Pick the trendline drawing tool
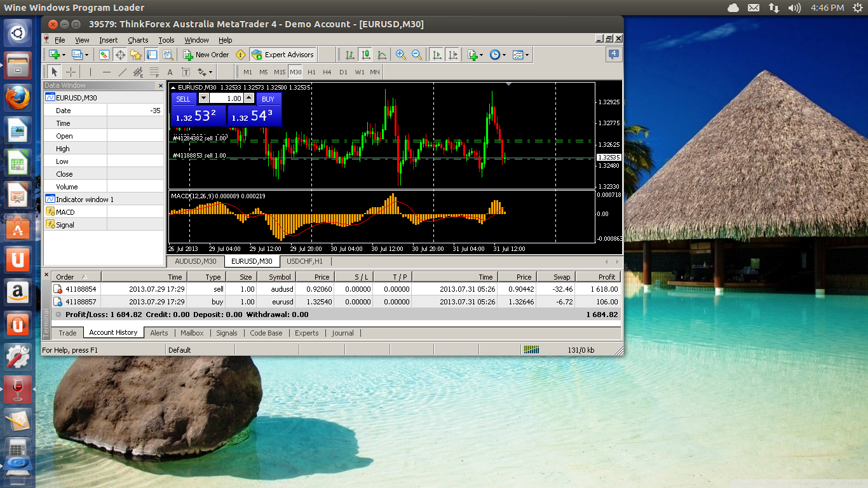The height and width of the screenshot is (488, 868). click(x=122, y=72)
